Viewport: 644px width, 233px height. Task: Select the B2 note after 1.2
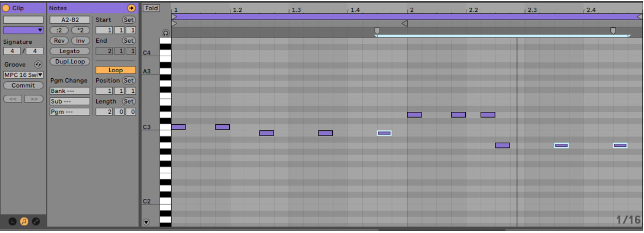click(x=266, y=133)
